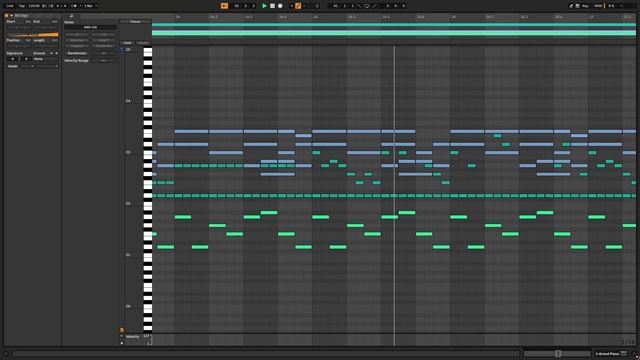This screenshot has width=640, height=360.
Task: Adjust the Velocity Range slider
Action: 104,60
